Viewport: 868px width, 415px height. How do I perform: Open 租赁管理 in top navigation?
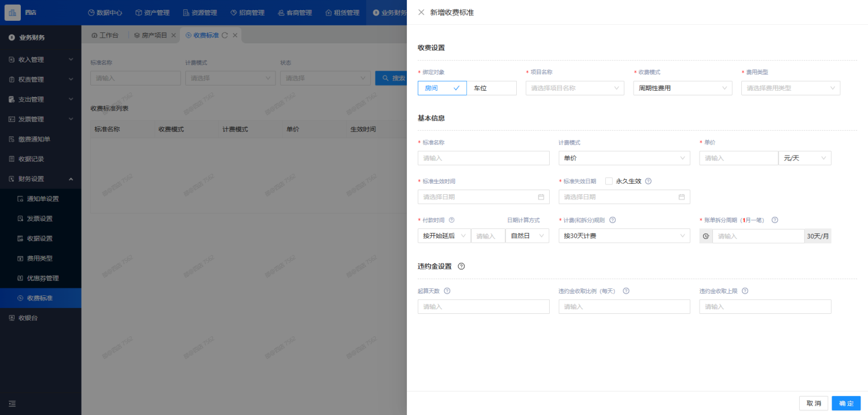pos(342,13)
